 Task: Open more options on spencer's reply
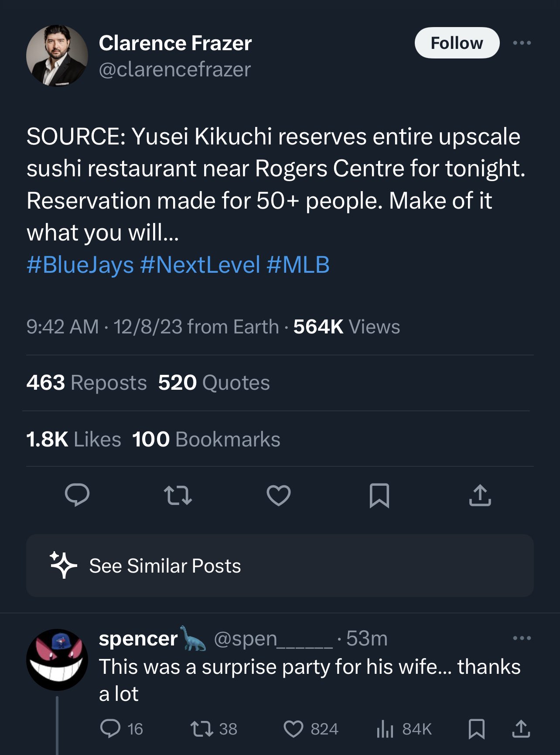coord(522,638)
